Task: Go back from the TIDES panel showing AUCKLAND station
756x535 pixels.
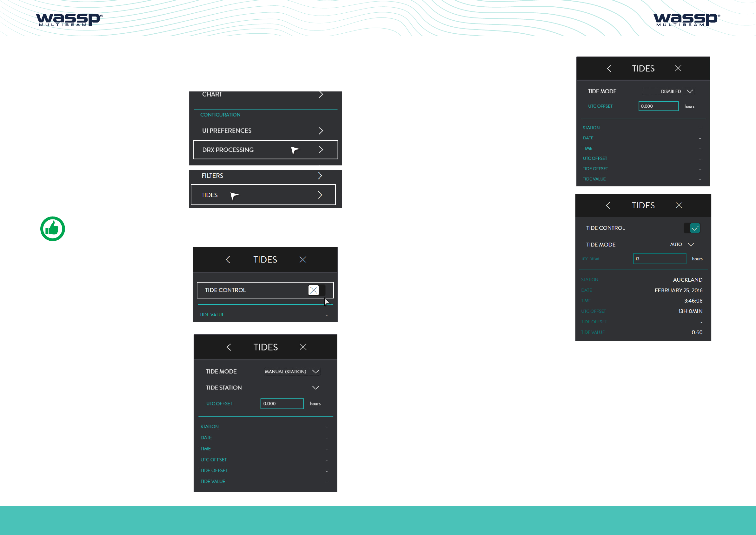Action: pos(608,205)
